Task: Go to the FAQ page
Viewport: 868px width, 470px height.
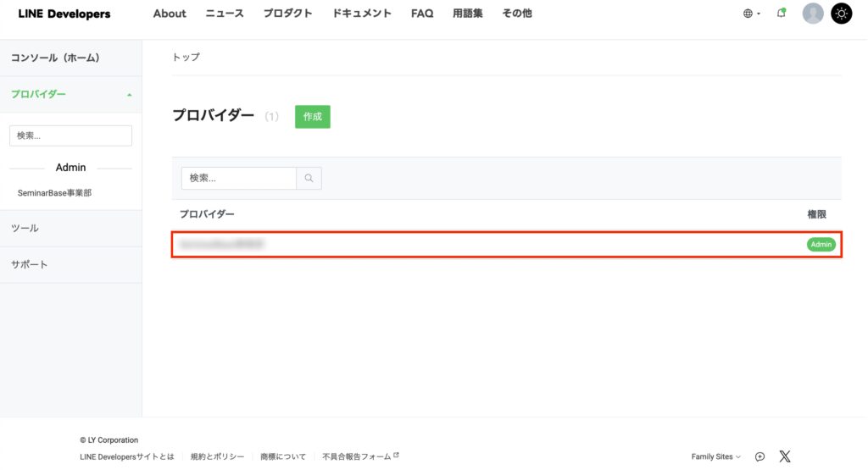Action: click(x=422, y=14)
